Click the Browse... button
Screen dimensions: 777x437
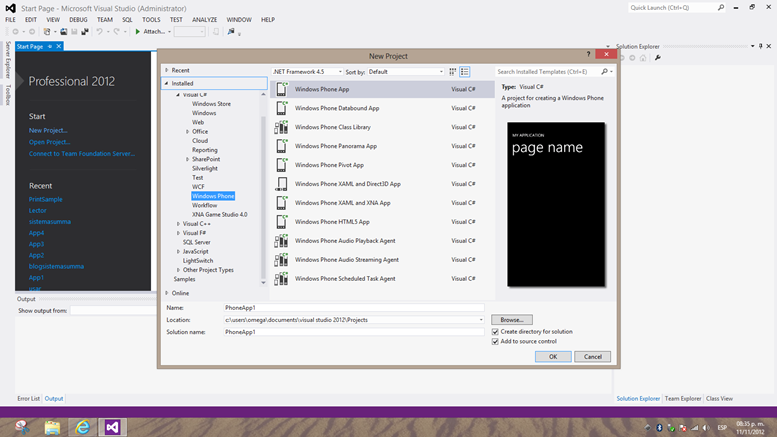coord(511,320)
